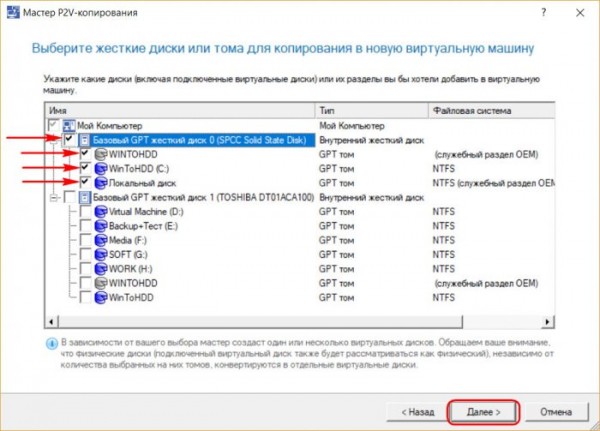The image size is (600, 431).
Task: Click the WinToHDD (C:) volume icon
Action: pos(101,169)
